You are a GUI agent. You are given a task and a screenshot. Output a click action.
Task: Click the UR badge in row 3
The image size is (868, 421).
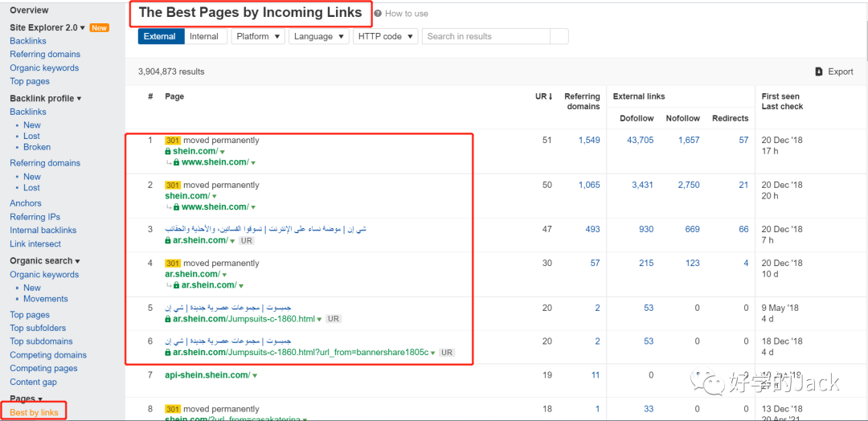247,241
